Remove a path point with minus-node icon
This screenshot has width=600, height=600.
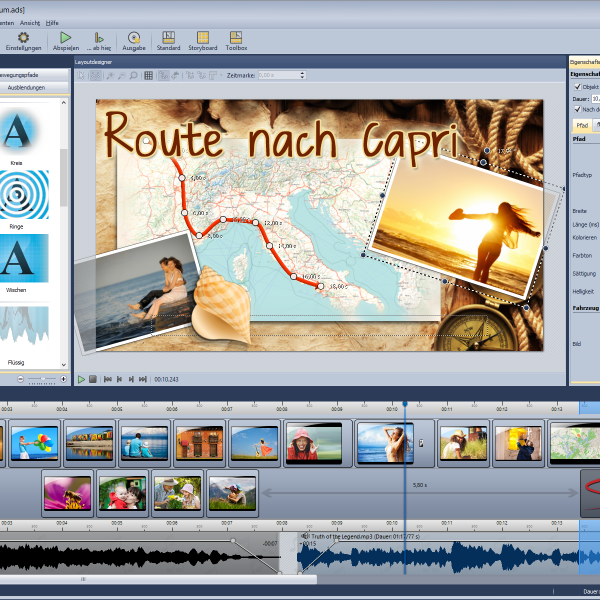201,75
